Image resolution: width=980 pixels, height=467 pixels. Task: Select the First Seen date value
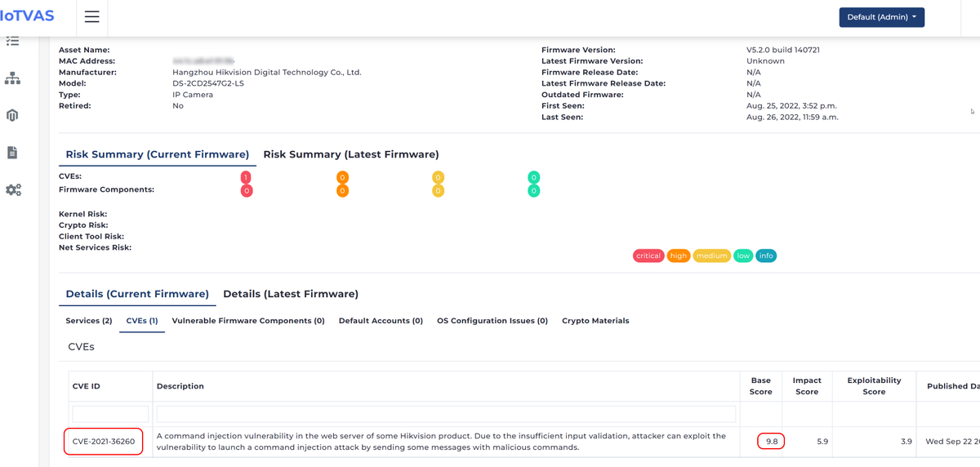(791, 106)
